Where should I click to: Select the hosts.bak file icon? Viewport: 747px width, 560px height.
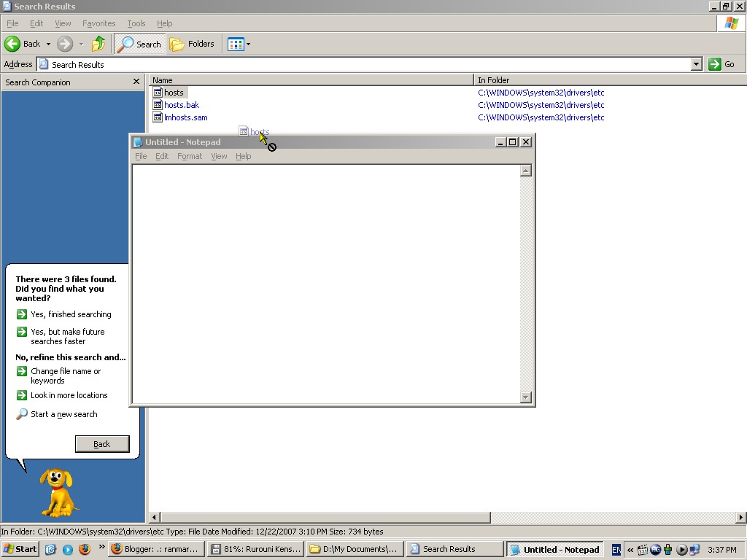click(x=158, y=105)
